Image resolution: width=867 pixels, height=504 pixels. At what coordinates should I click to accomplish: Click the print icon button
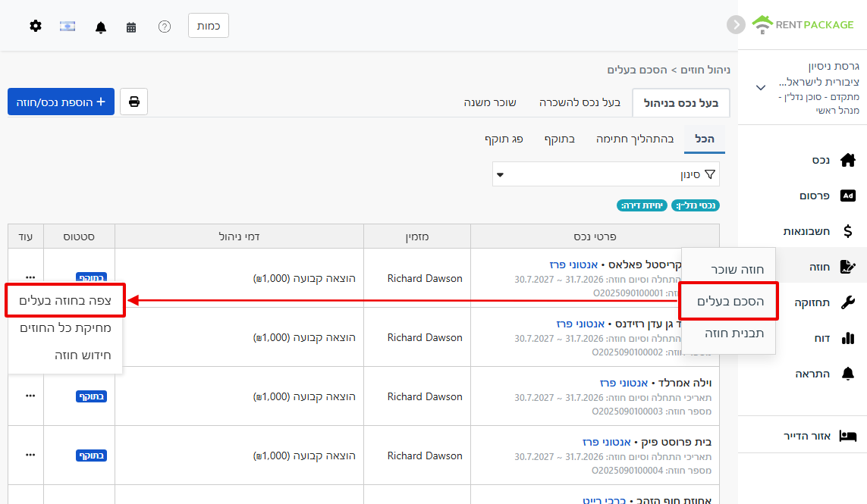(134, 102)
